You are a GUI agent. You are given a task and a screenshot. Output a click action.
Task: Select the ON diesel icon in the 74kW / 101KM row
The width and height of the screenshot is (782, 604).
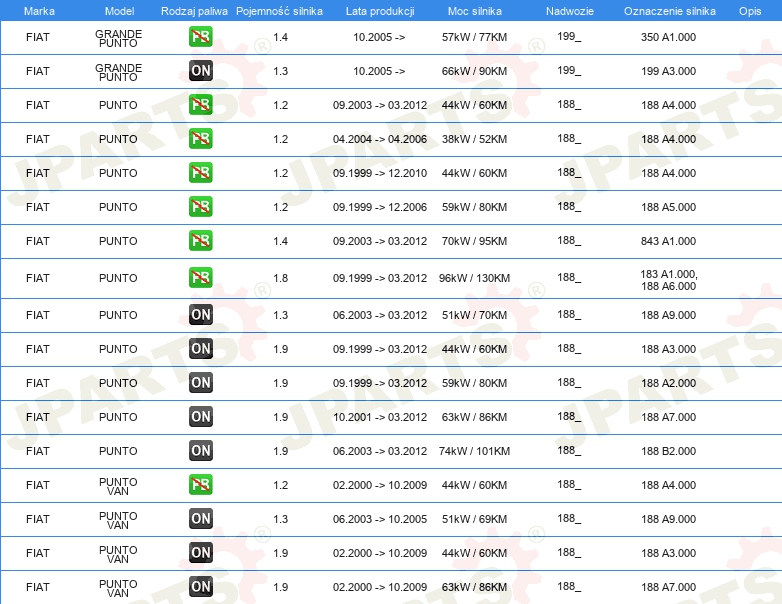tap(200, 450)
